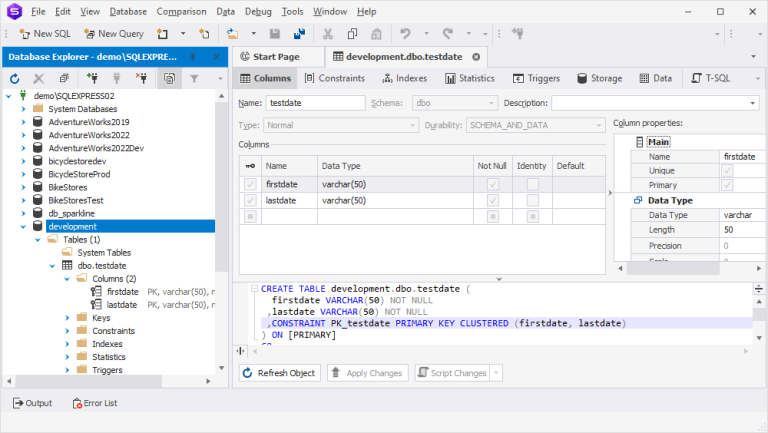This screenshot has height=433, width=768.
Task: Switch to the Constraints tab
Action: click(x=335, y=78)
